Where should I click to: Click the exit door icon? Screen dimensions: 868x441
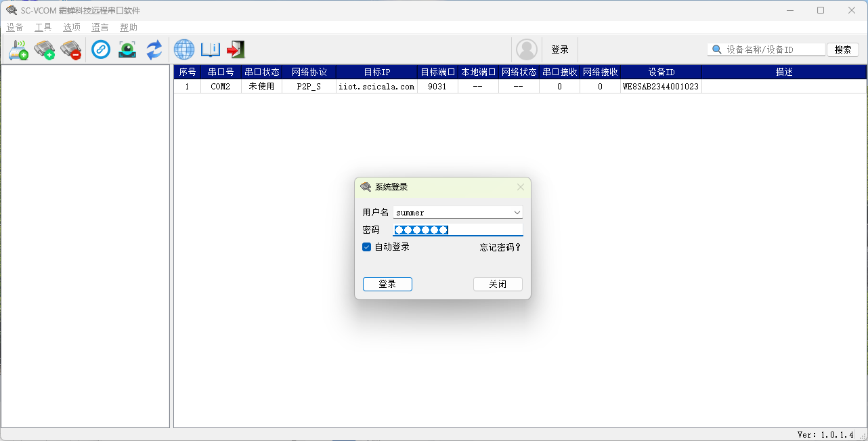point(236,49)
